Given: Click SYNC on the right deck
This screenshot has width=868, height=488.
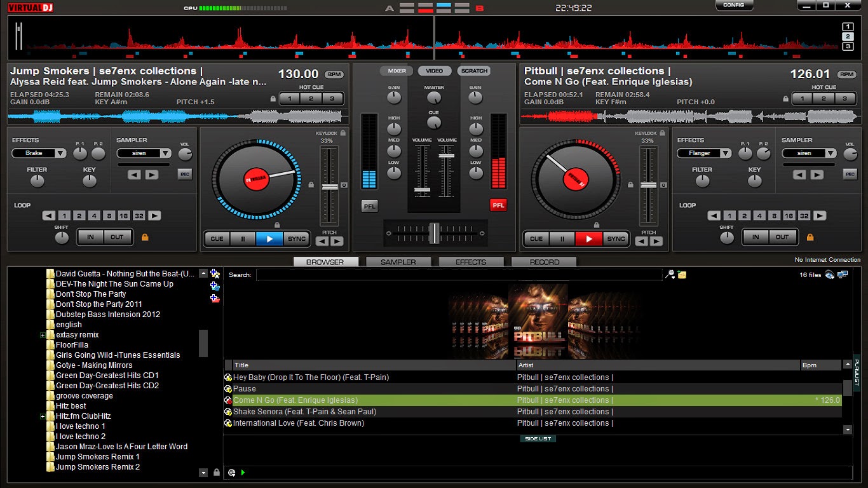Looking at the screenshot, I should tap(616, 239).
